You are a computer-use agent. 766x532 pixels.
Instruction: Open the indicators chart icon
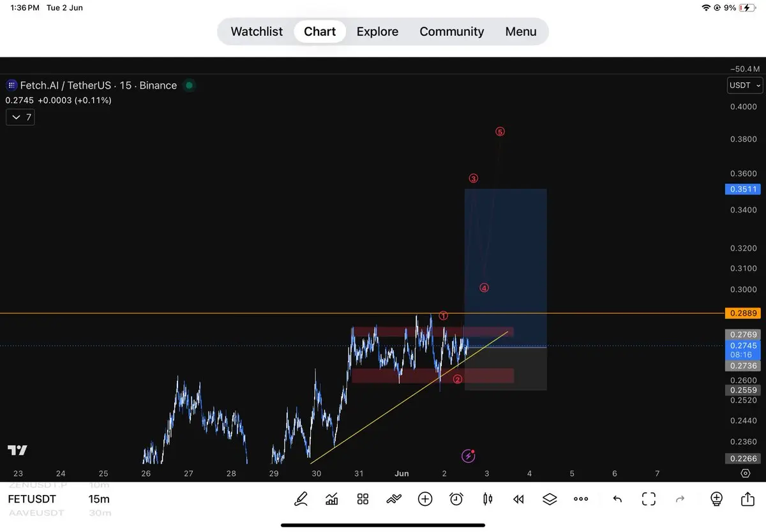[332, 499]
